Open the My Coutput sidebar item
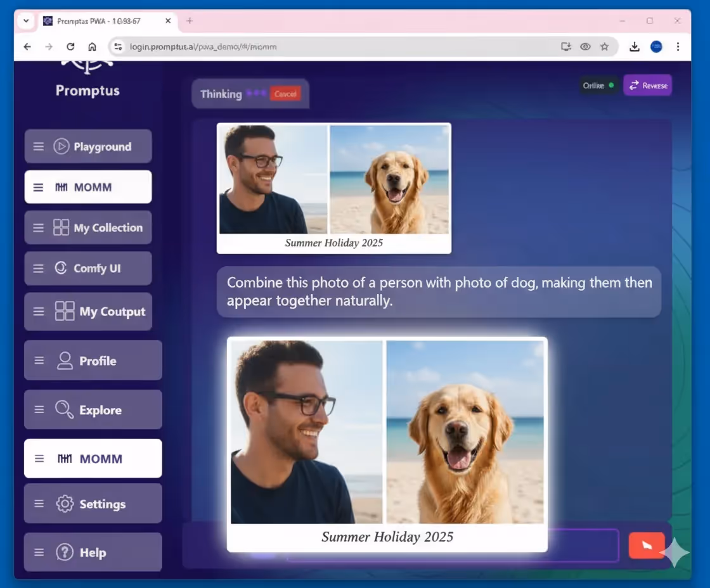The height and width of the screenshot is (588, 710). click(88, 312)
